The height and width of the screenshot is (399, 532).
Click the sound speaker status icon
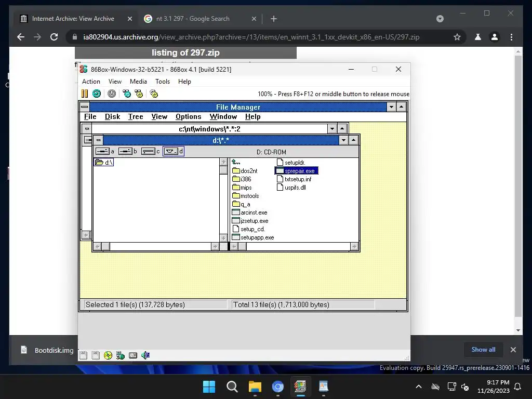point(145,355)
